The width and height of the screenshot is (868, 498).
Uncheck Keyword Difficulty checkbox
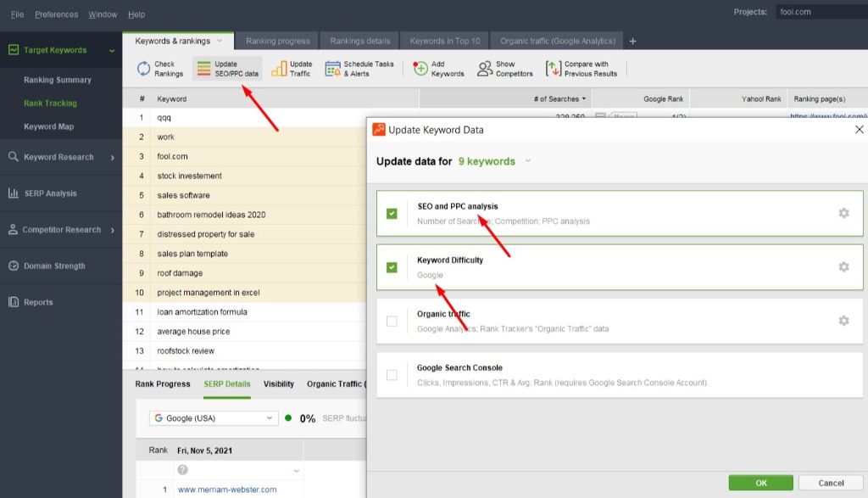point(392,267)
